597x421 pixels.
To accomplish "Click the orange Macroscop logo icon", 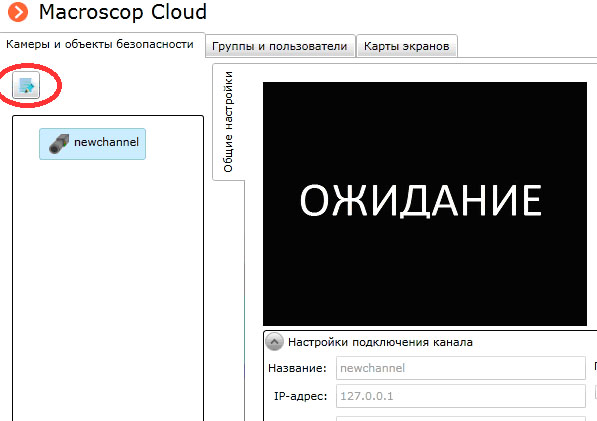I will (x=18, y=12).
